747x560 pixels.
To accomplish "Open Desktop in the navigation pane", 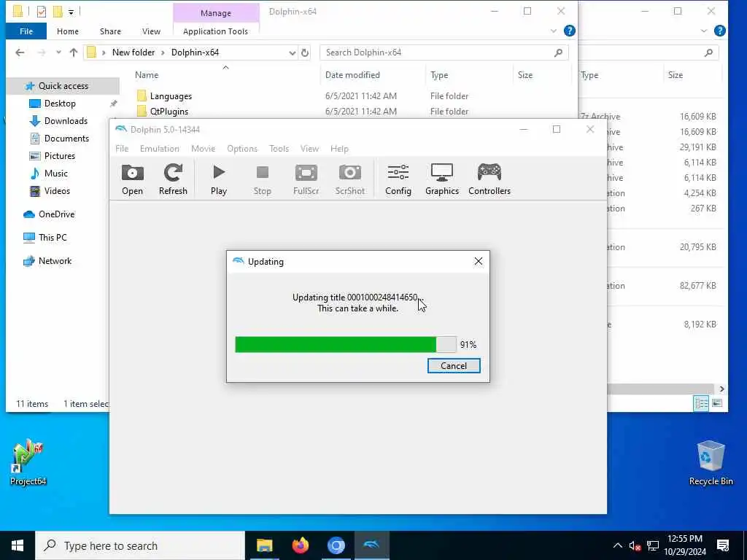I will tap(60, 104).
